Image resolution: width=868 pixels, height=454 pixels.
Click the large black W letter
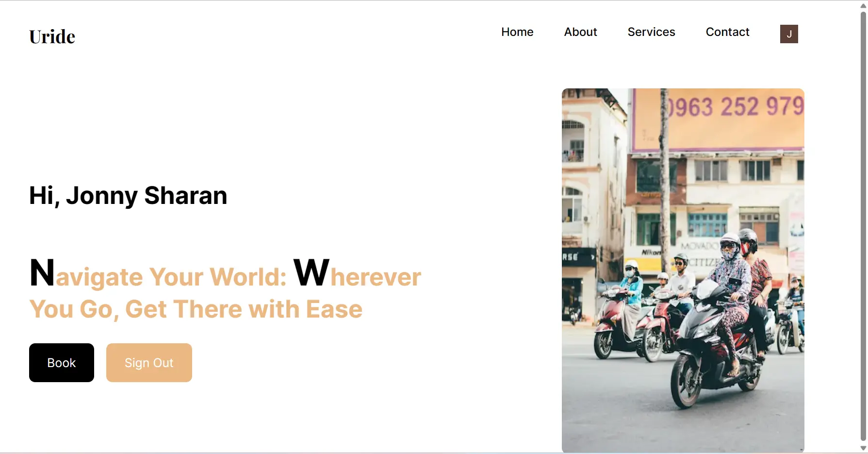(x=311, y=273)
